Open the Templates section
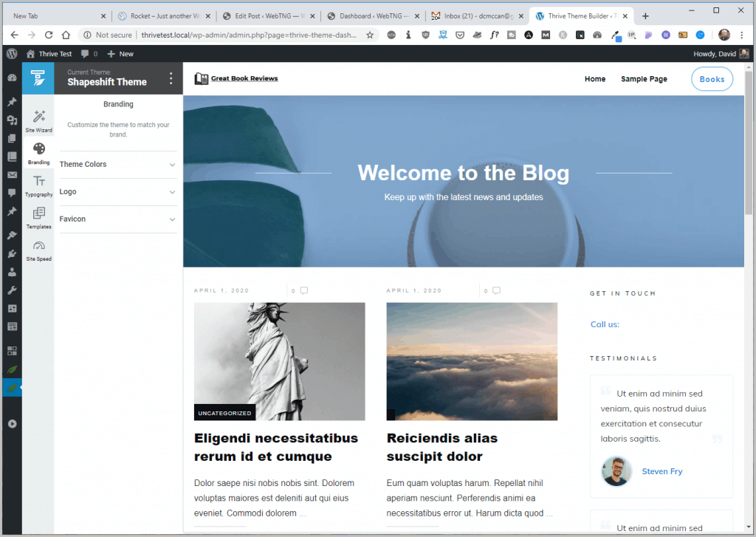 (x=38, y=217)
